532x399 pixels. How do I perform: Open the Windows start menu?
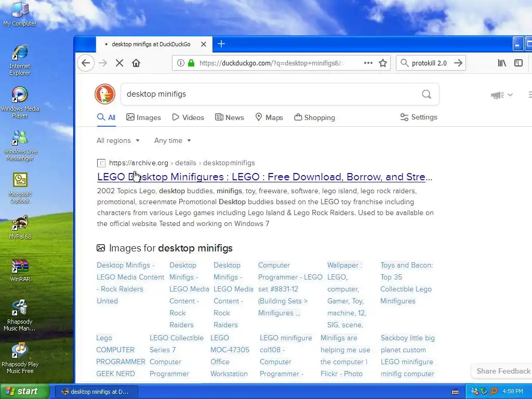coord(25,392)
